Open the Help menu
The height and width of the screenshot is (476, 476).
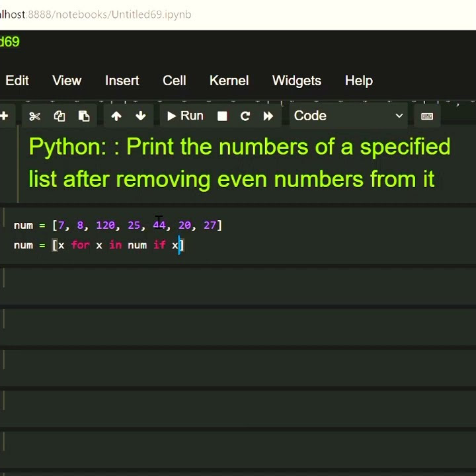point(359,81)
